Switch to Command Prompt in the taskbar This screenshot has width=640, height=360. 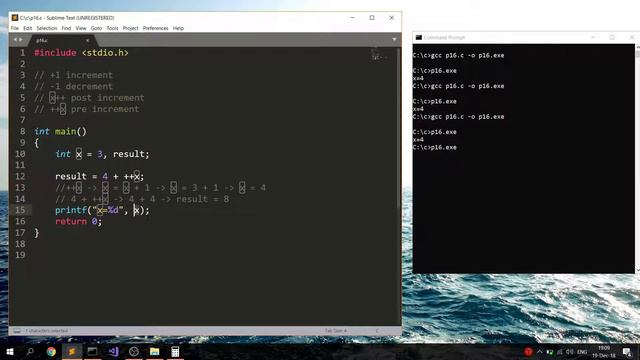pyautogui.click(x=92, y=351)
